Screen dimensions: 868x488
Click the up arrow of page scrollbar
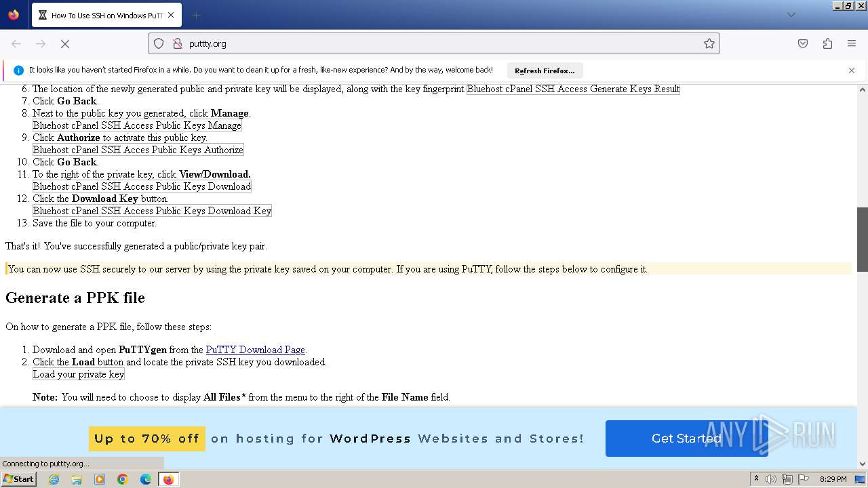coord(863,89)
